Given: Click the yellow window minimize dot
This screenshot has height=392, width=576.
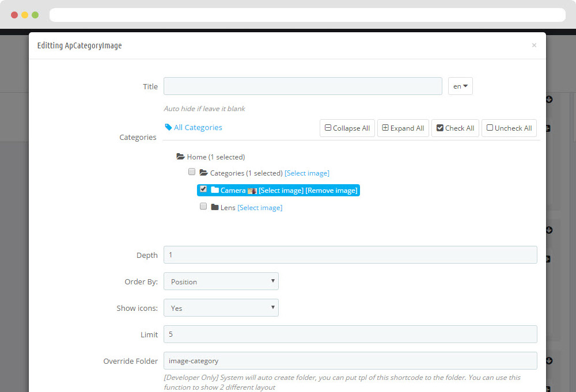Looking at the screenshot, I should coord(25,15).
